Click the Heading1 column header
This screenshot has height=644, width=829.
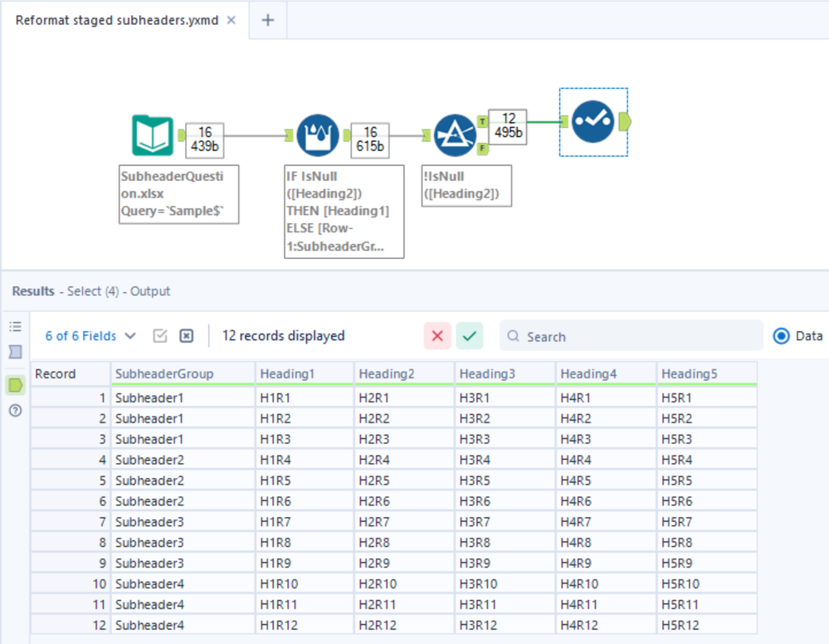point(305,373)
